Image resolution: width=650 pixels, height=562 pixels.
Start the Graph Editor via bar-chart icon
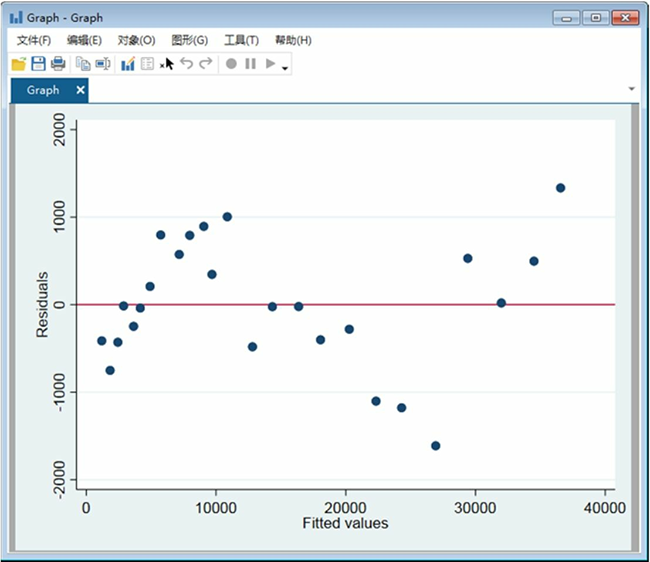(x=128, y=64)
